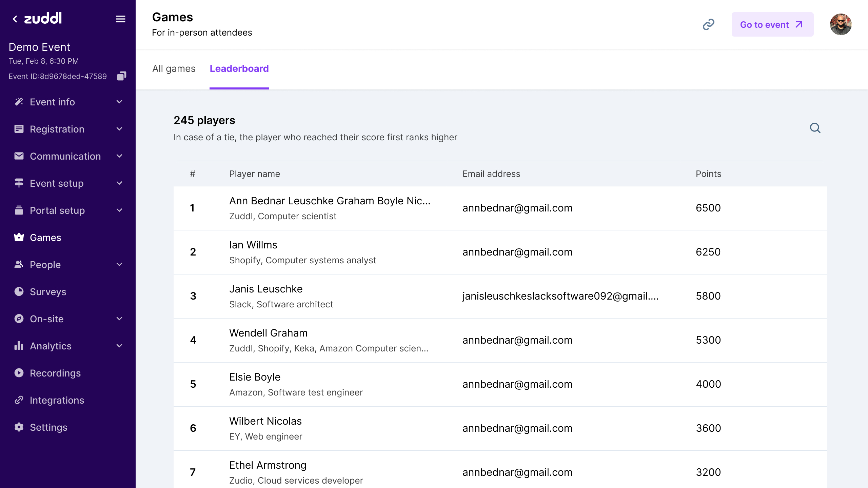Open the user profile avatar
The image size is (868, 488).
840,24
